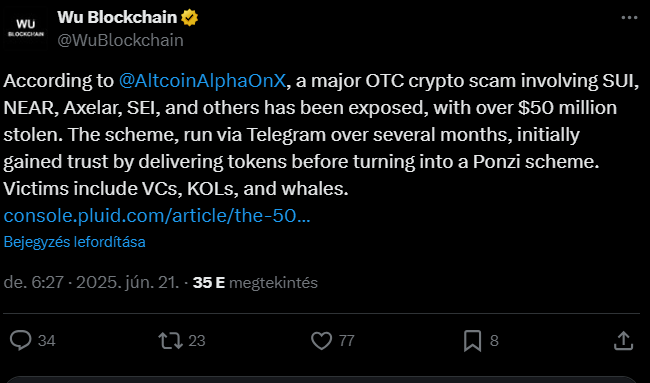Click Bejegyzés lefordítása to translate post
Screen dimensions: 650x383
75,242
